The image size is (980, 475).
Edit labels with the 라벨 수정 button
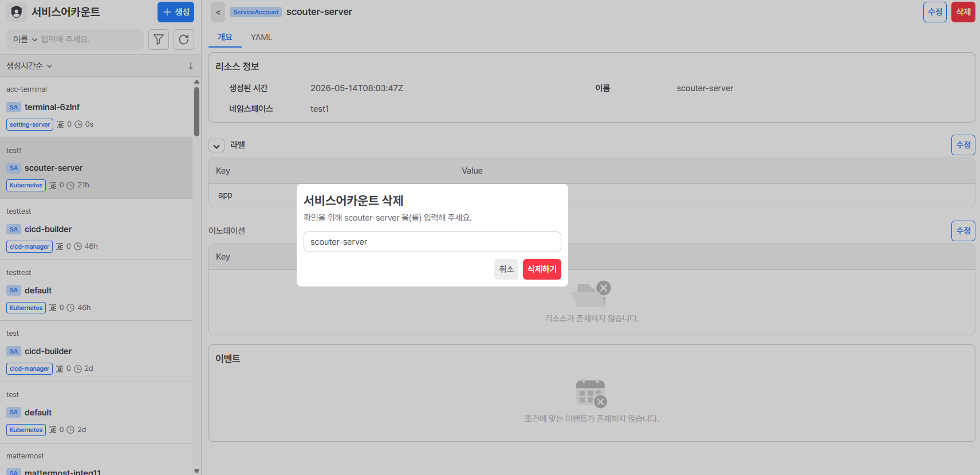(963, 145)
